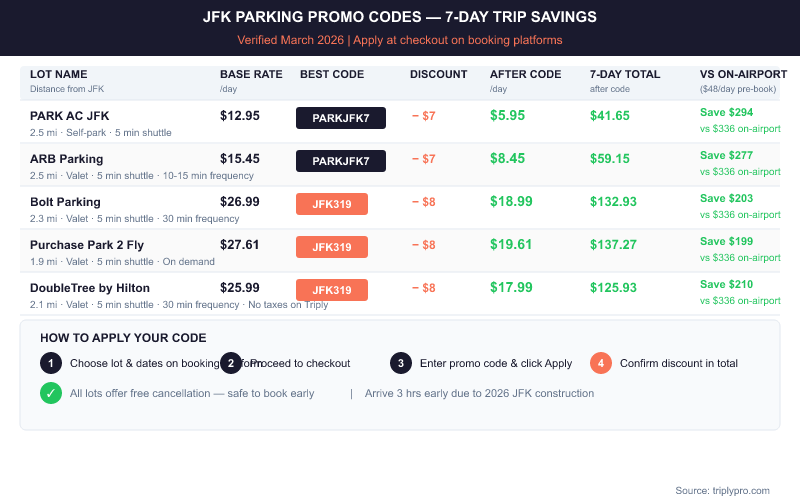Select JFK319 code for DoubleTree by Hilton

tap(332, 290)
